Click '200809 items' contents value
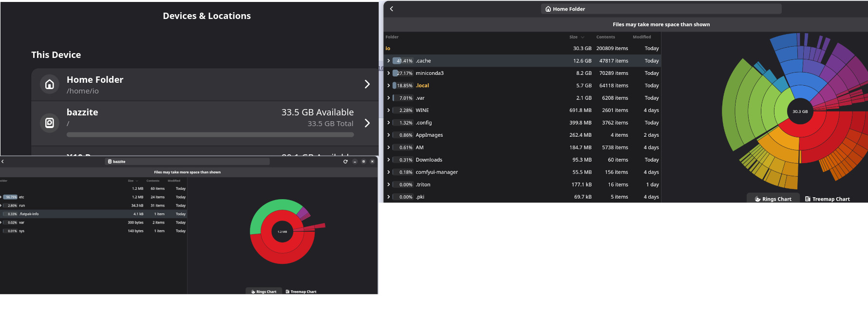Screen dimensions: 868x315 [x=612, y=48]
